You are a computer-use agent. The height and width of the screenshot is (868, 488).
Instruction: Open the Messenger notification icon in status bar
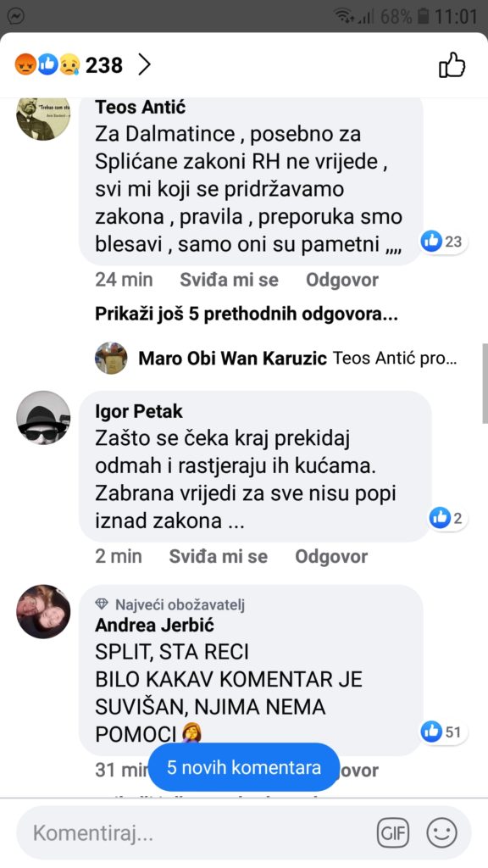tap(16, 17)
